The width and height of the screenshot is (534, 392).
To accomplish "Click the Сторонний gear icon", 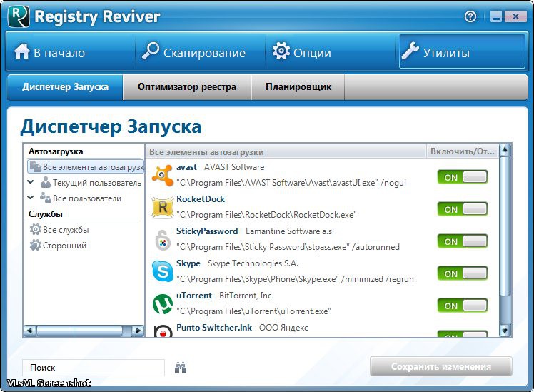I will pyautogui.click(x=35, y=245).
